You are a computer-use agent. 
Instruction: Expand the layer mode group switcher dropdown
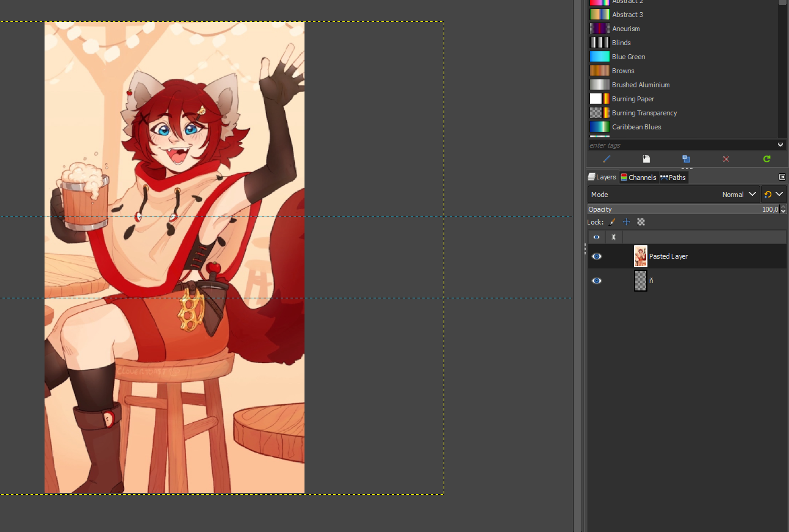tap(773, 195)
